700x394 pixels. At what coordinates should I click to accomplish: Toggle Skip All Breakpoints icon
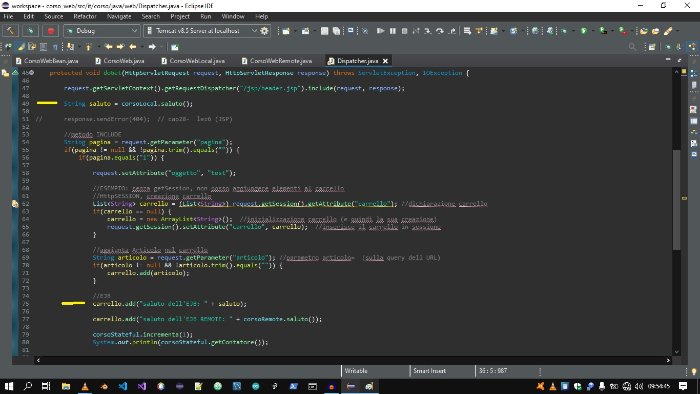pyautogui.click(x=365, y=31)
